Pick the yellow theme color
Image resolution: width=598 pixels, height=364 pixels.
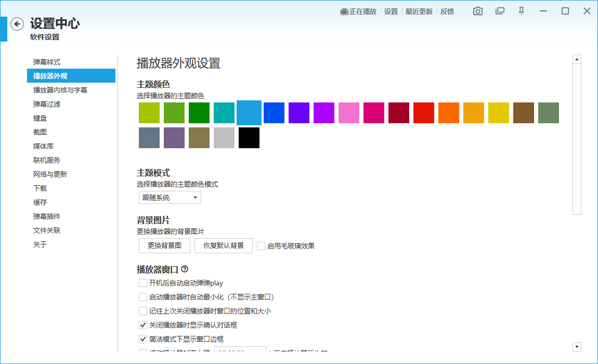point(499,113)
